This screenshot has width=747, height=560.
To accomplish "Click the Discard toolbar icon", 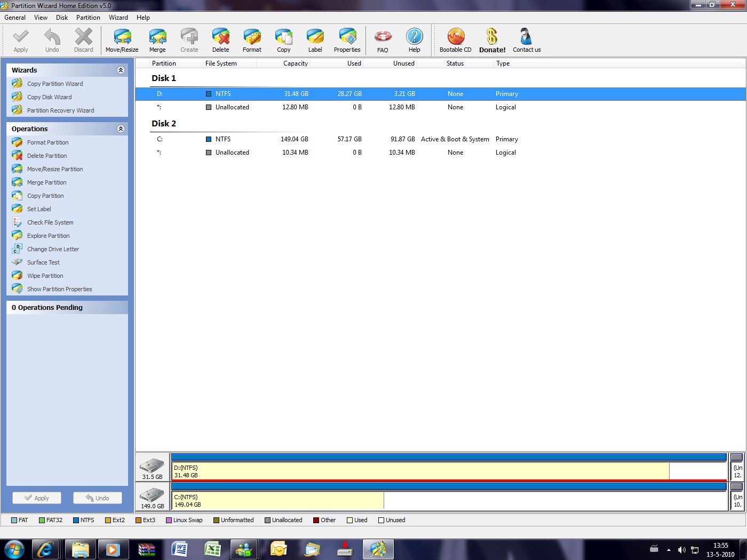I will [84, 41].
